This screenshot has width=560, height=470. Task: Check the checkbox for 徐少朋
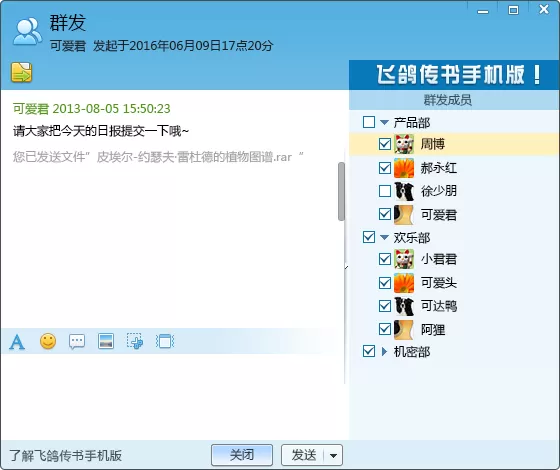point(385,191)
